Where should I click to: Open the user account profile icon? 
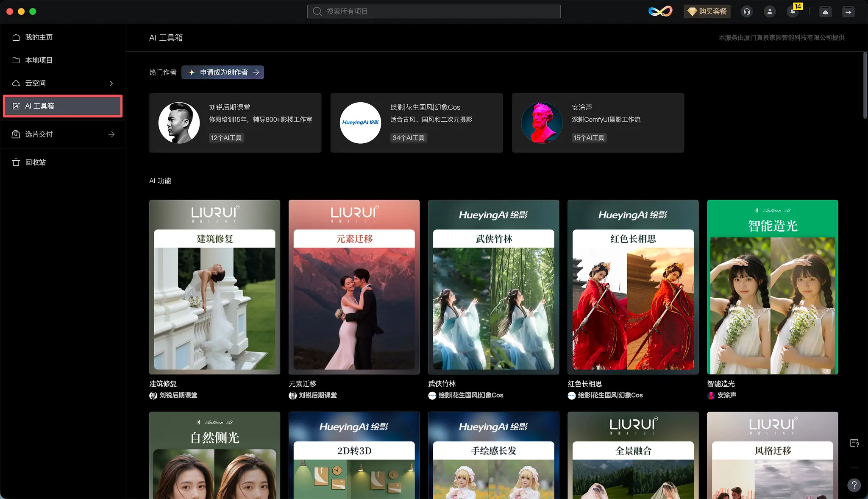[770, 11]
